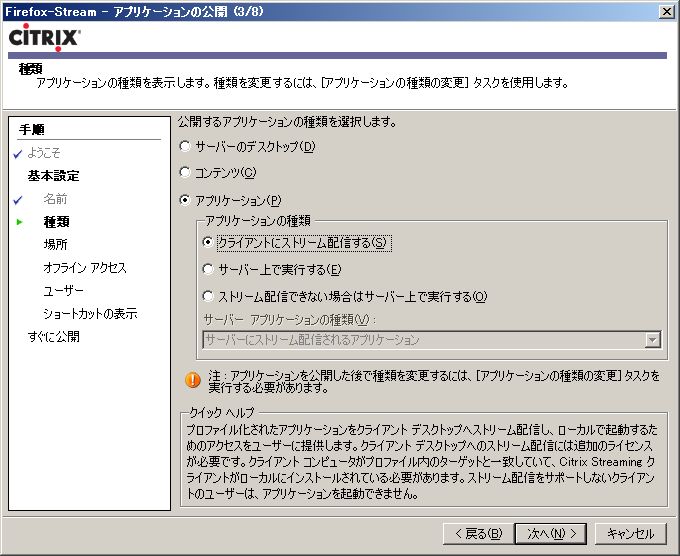Go back with the 戻る(B) button

(478, 533)
